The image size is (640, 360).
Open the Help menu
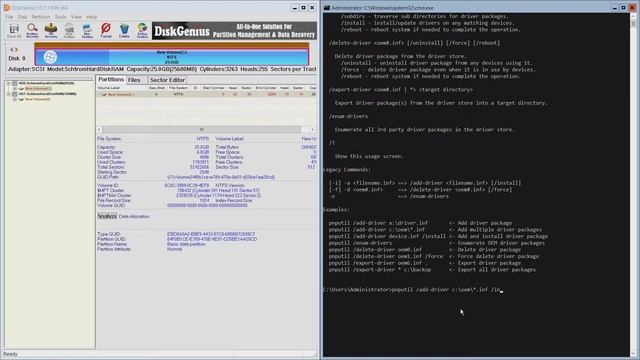click(92, 17)
